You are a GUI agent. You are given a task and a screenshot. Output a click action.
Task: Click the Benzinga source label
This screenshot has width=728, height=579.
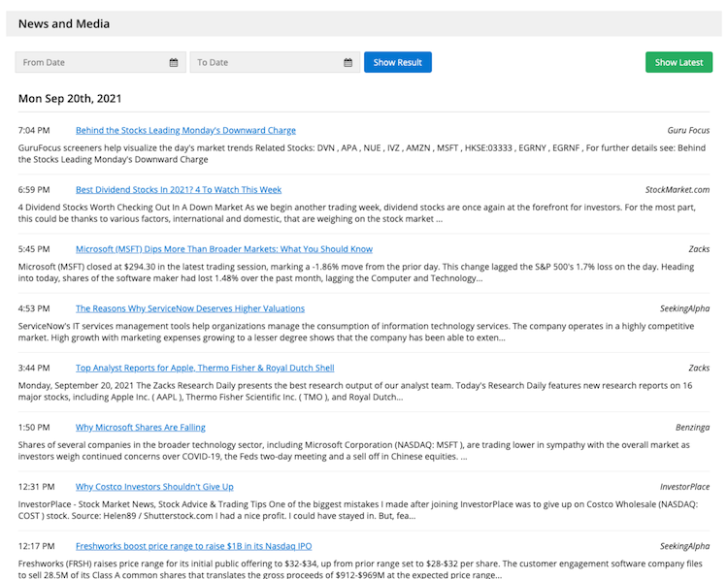point(692,428)
